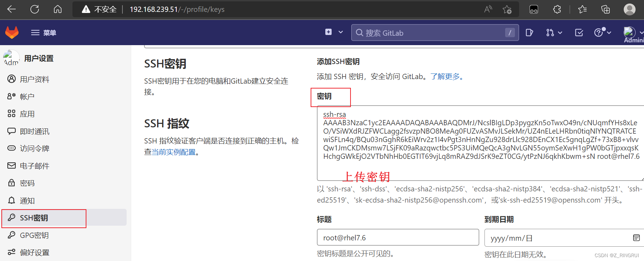Image resolution: width=644 pixels, height=261 pixels.
Task: Click the read aloud icon in address bar
Action: tap(488, 9)
